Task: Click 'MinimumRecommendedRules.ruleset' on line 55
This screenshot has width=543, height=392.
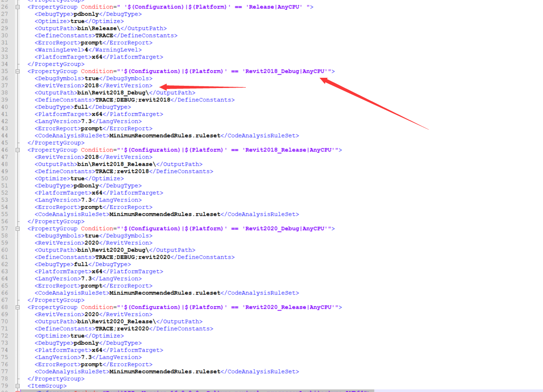Action: [x=165, y=215]
